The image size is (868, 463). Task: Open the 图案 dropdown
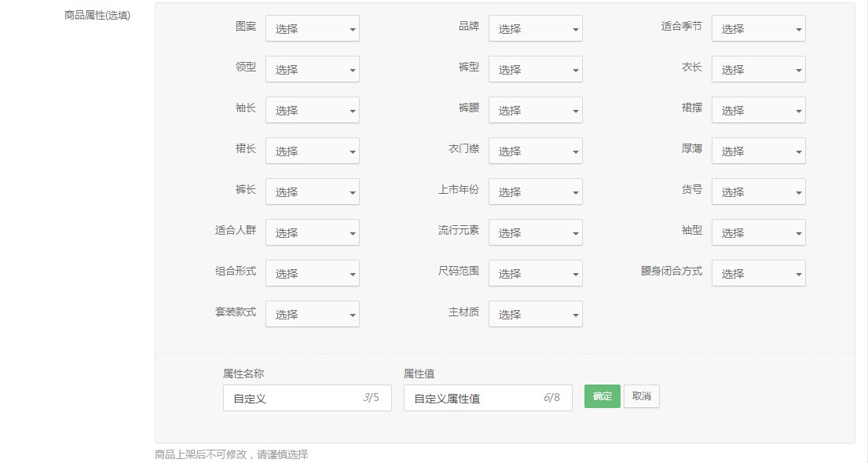point(312,29)
